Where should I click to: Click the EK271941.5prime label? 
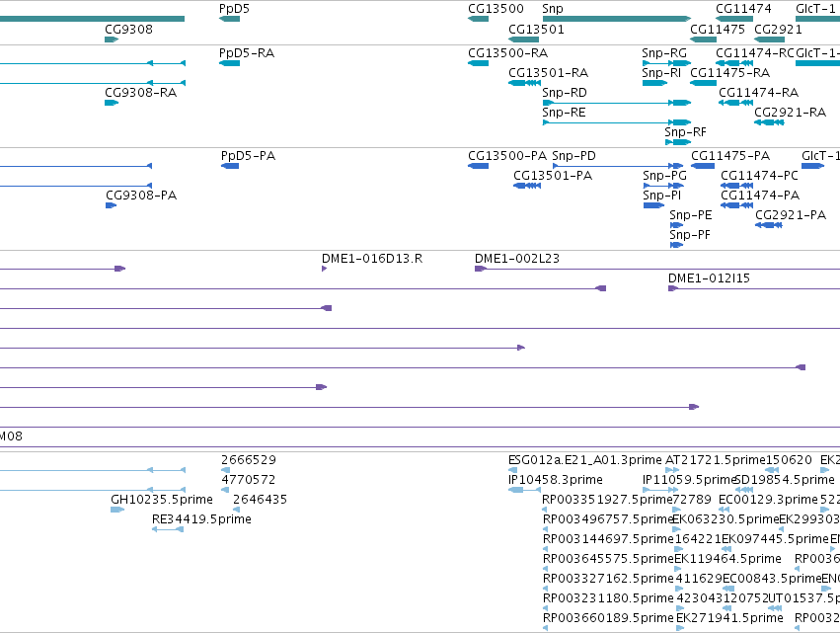pos(729,618)
